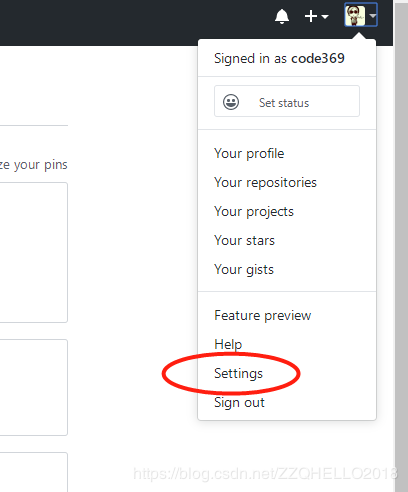Click the code369 username text

click(x=318, y=58)
